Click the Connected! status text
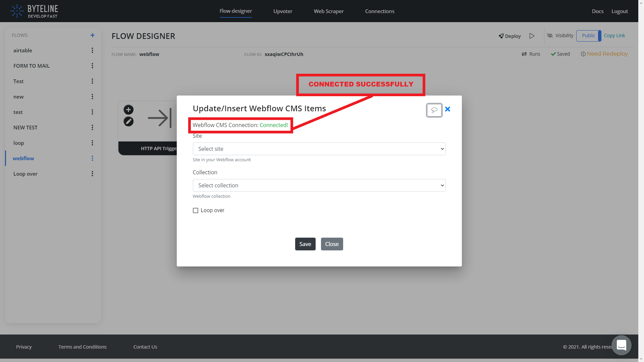 click(274, 125)
